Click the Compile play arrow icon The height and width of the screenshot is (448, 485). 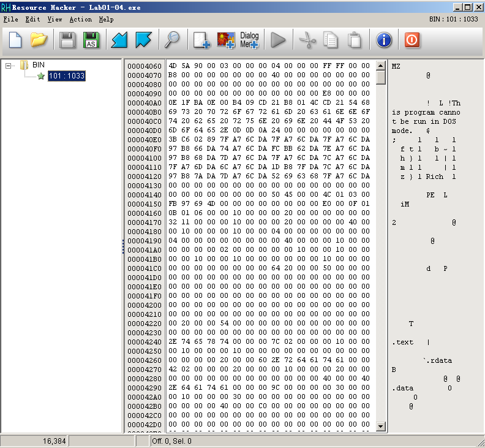[x=278, y=40]
